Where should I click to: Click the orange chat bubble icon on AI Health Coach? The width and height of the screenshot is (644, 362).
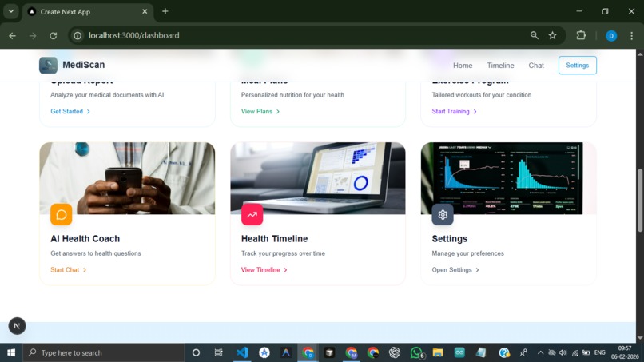62,214
